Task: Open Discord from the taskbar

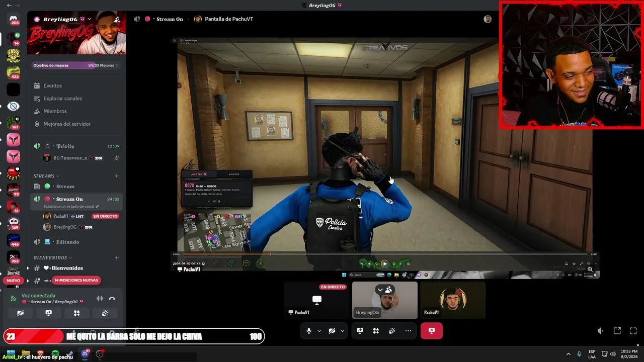Action: pos(85,354)
